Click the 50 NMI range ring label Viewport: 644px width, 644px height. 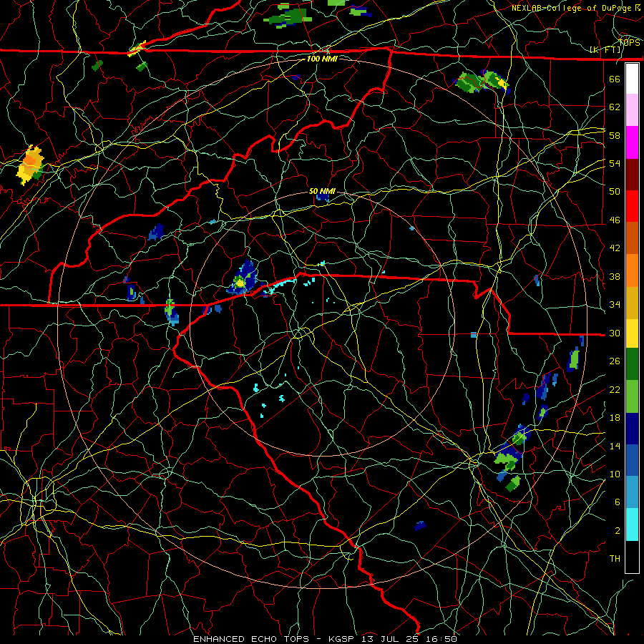click(322, 191)
